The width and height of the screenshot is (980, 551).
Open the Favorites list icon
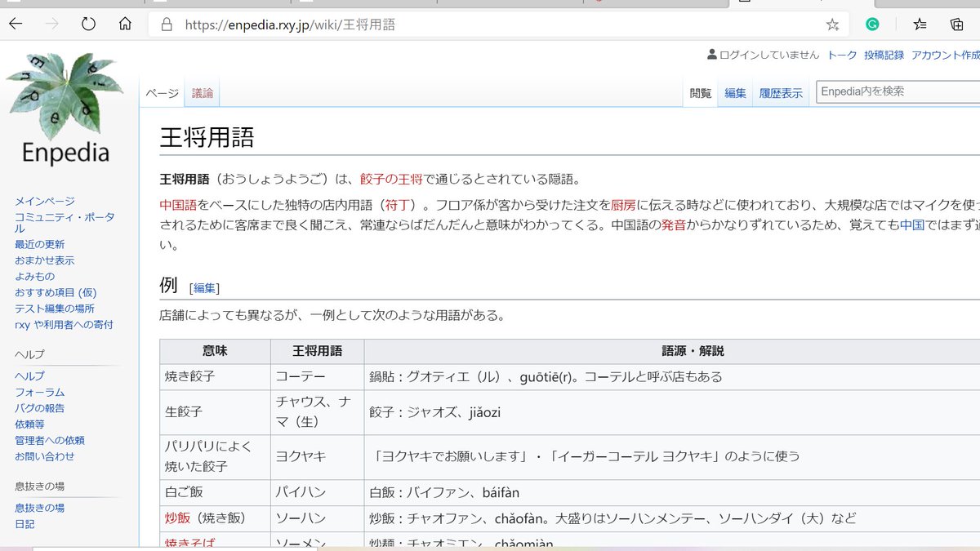click(x=920, y=24)
